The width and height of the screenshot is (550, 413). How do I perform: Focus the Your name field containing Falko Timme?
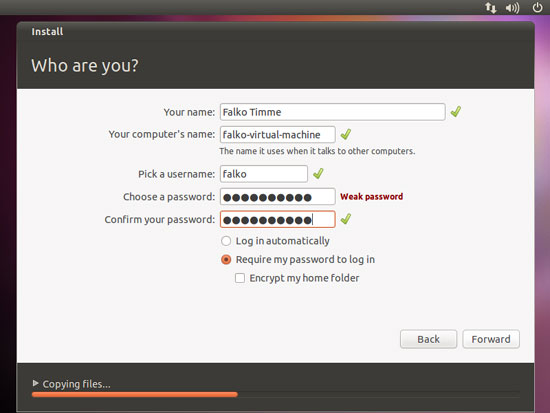pos(333,112)
